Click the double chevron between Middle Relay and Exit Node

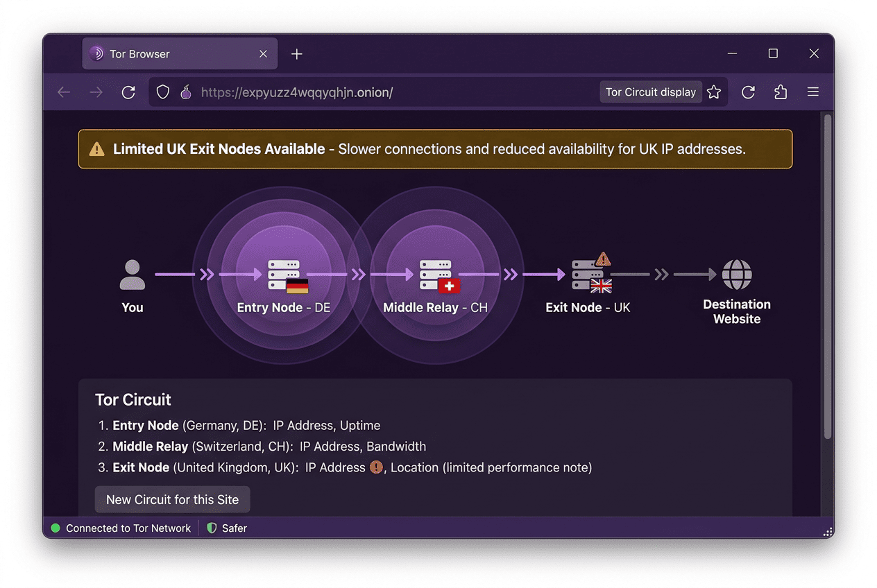point(511,275)
